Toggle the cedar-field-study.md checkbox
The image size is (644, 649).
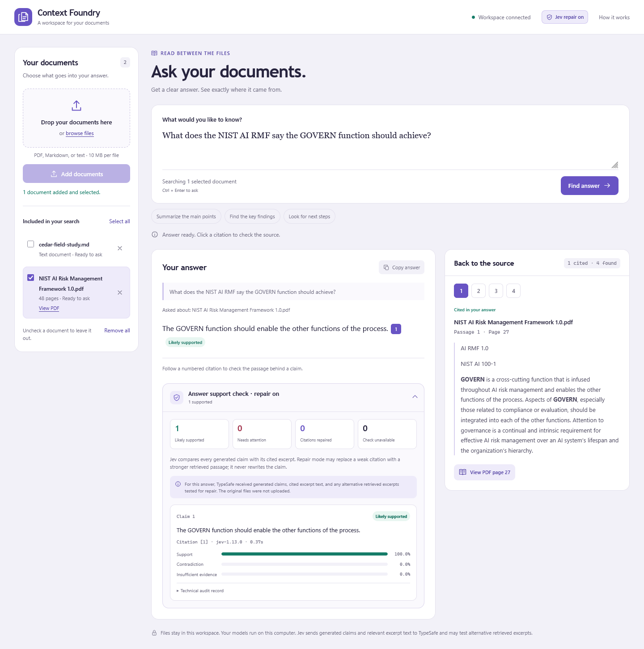(31, 244)
